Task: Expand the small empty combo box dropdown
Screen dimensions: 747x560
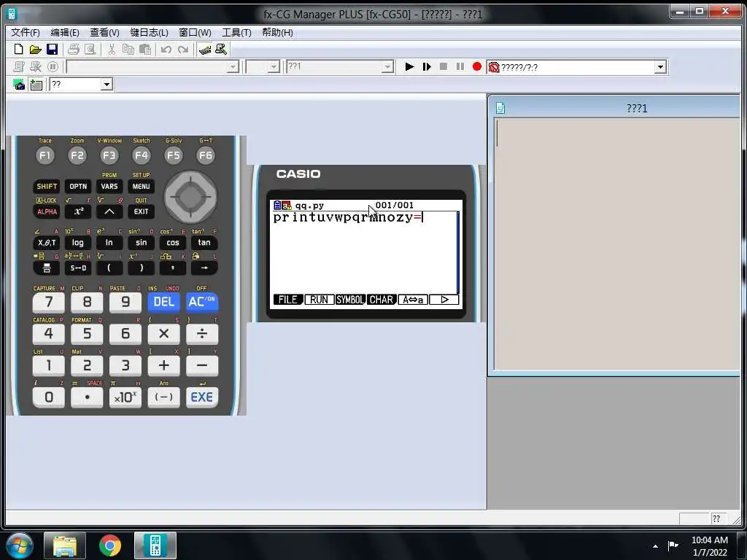Action: (274, 66)
